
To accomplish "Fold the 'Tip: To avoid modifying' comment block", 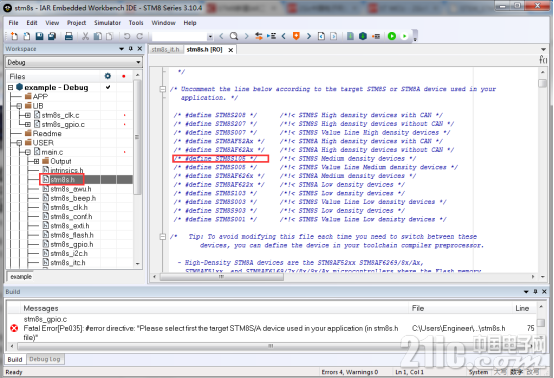I will pos(163,237).
